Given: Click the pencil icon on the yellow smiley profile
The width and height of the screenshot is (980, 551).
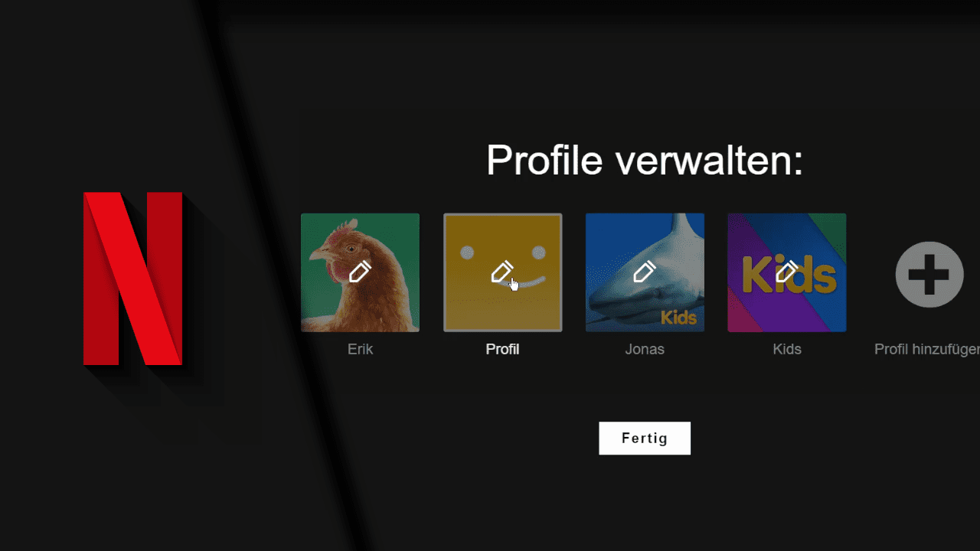Looking at the screenshot, I should point(502,272).
